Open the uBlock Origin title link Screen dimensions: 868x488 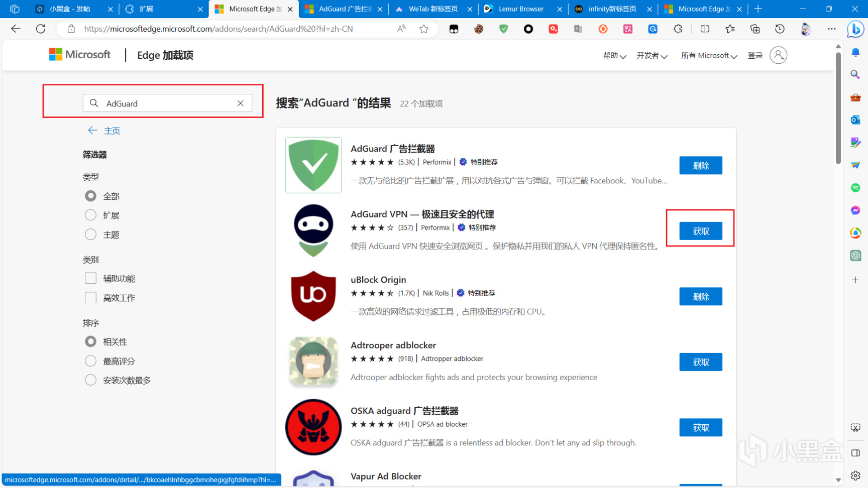pos(378,280)
